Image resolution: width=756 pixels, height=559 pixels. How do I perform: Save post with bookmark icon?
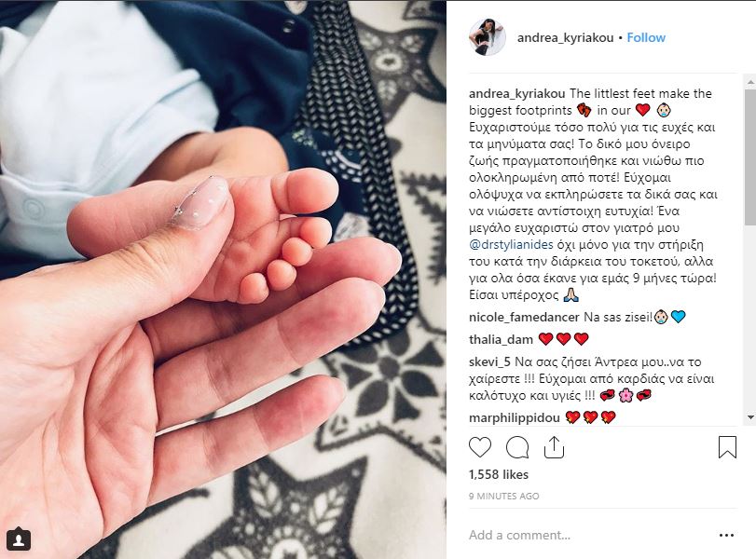[x=727, y=446]
